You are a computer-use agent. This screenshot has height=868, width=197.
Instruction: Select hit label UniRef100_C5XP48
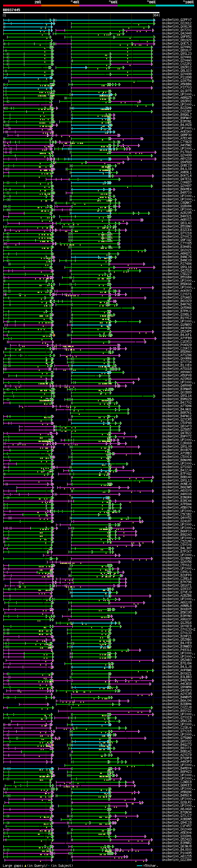pyautogui.click(x=177, y=423)
